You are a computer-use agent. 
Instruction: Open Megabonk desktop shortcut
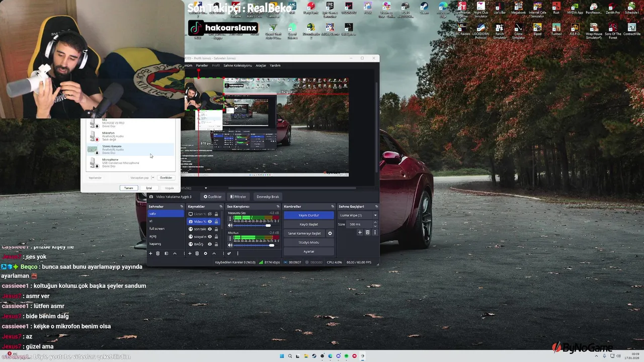pyautogui.click(x=518, y=8)
